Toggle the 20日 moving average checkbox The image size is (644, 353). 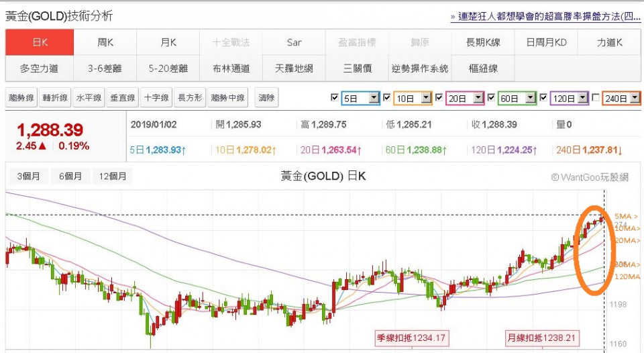click(439, 98)
